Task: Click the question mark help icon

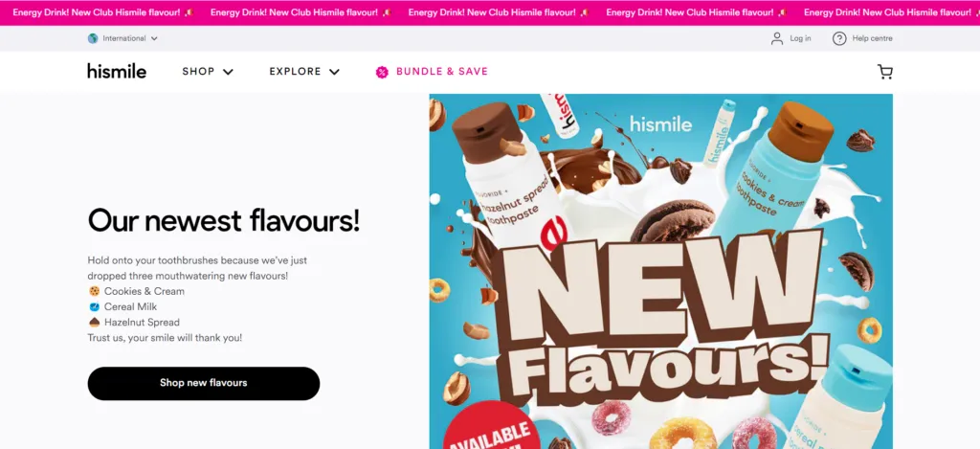Action: [x=838, y=38]
